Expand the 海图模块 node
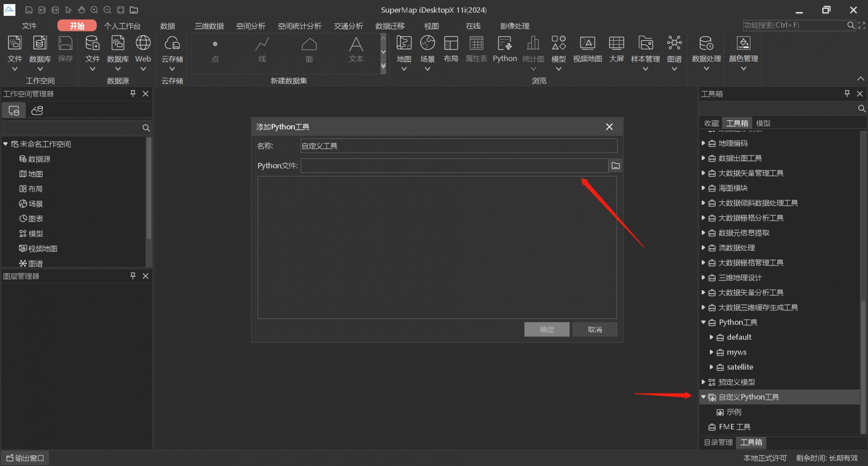Image resolution: width=868 pixels, height=466 pixels. (x=704, y=188)
